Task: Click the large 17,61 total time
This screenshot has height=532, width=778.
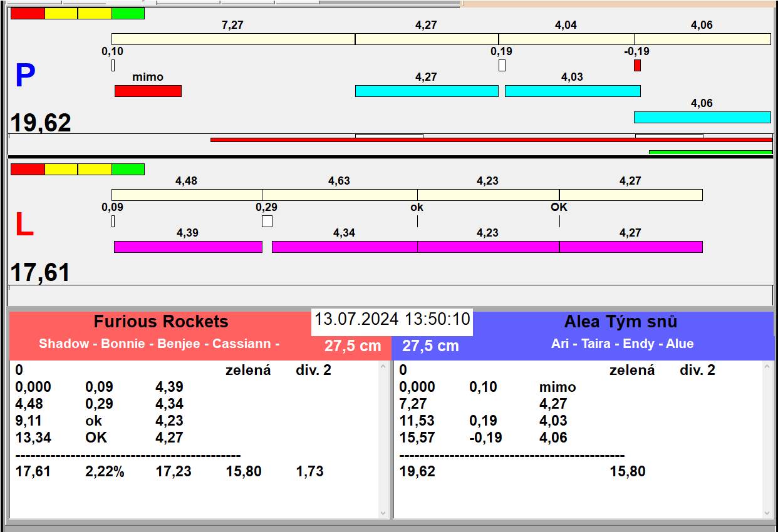Action: (40, 272)
